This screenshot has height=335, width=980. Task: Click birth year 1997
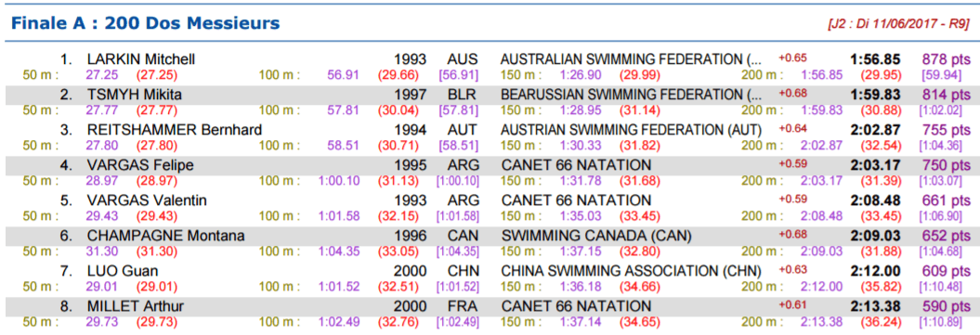pos(410,95)
